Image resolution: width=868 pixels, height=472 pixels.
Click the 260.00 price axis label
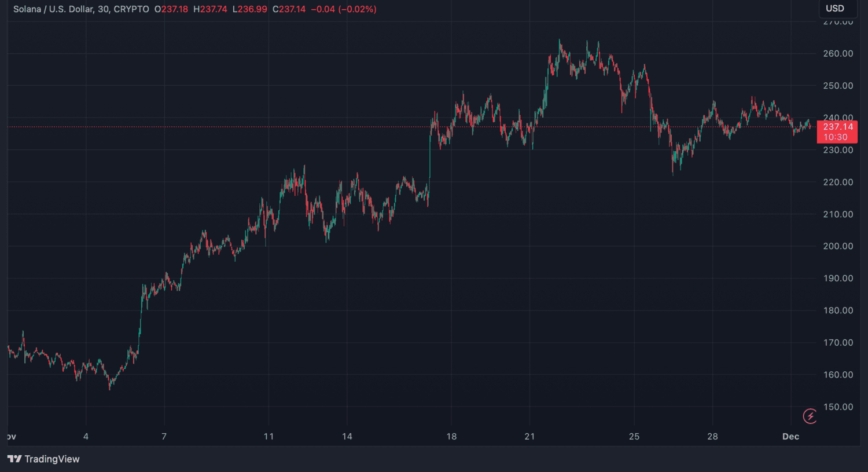838,54
